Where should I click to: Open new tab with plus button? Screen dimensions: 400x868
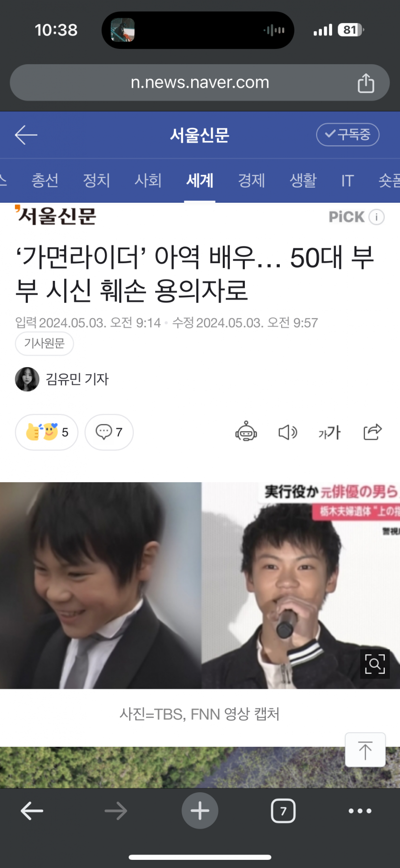point(200,810)
